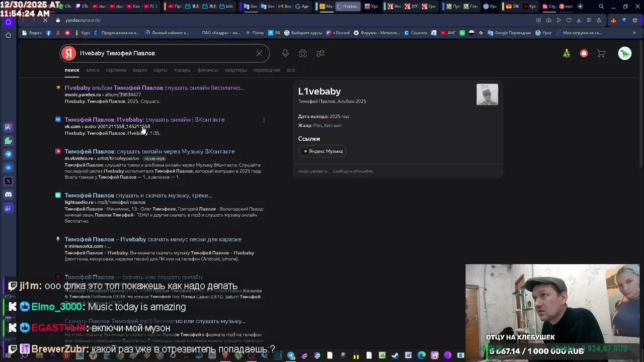
Task: Open WhatsApp in the Opera sidebar
Action: 8,141
